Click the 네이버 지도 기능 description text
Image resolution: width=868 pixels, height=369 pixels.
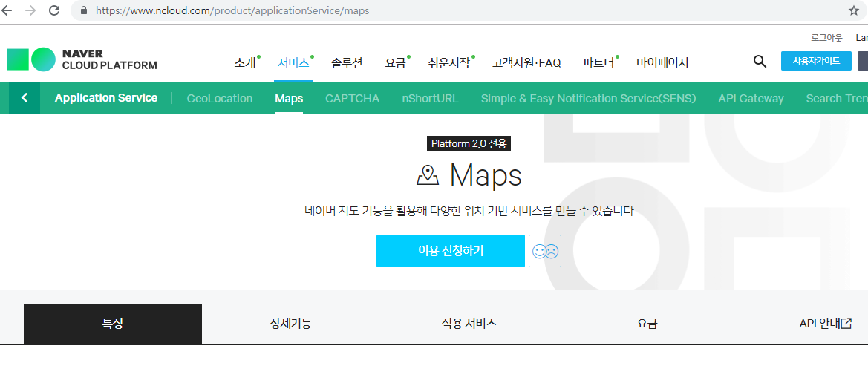click(469, 211)
